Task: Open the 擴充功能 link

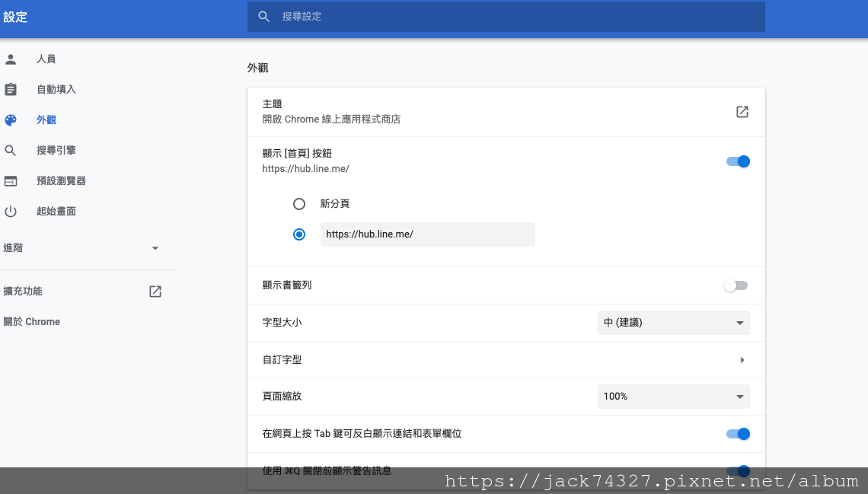Action: click(x=23, y=292)
